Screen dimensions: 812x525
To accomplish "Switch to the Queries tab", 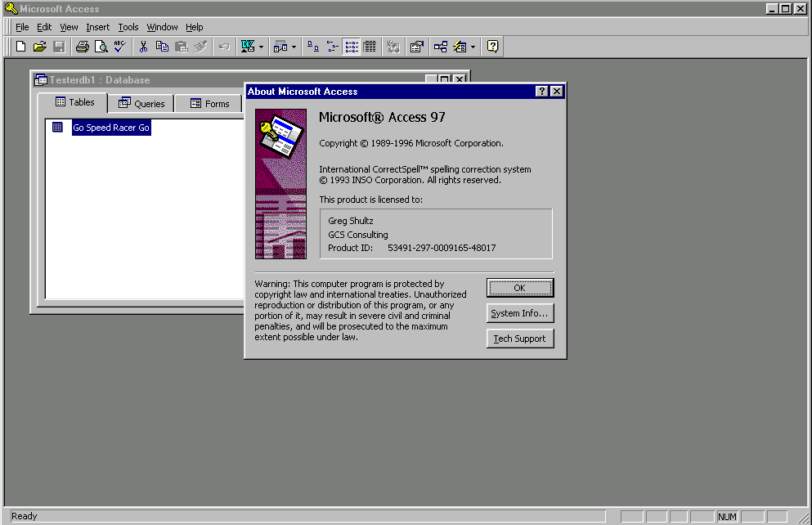I will [141, 104].
